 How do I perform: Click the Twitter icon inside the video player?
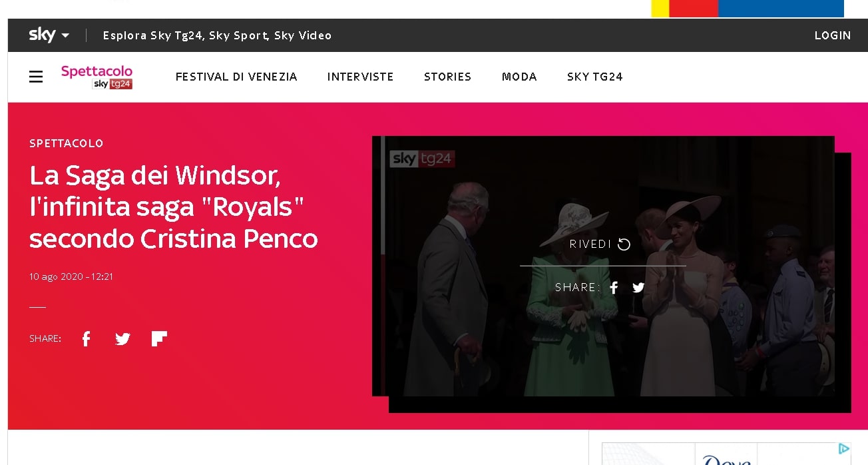(x=638, y=288)
